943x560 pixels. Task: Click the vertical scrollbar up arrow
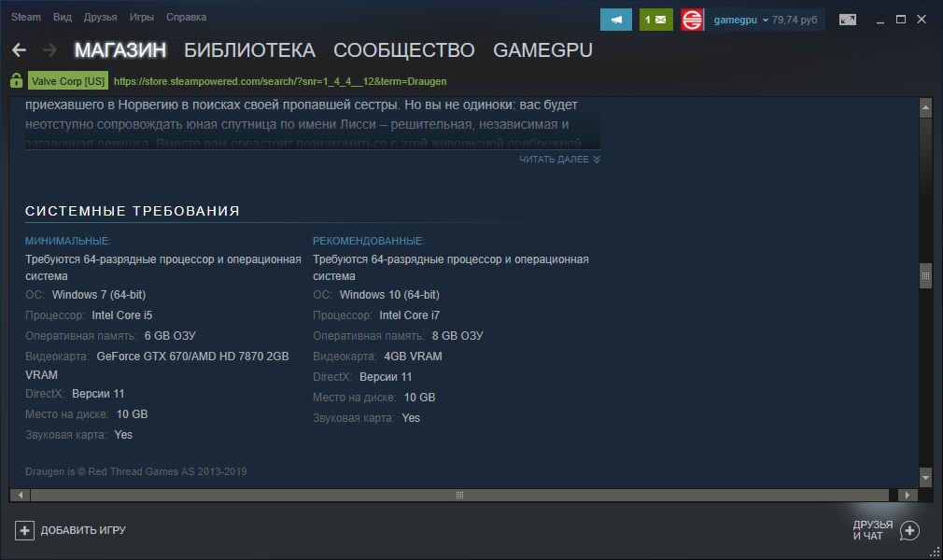tap(925, 108)
